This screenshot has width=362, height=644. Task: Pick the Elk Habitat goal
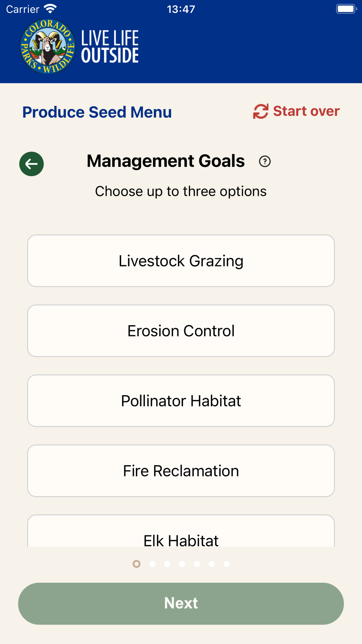(181, 536)
